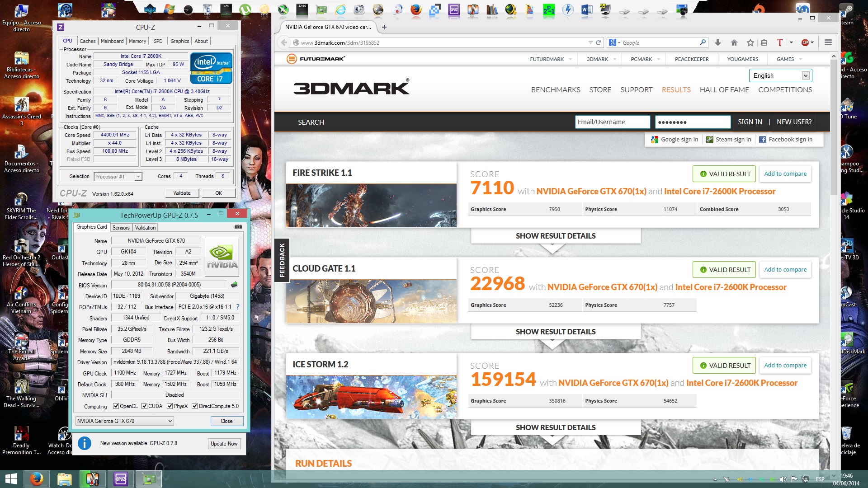Click the Adblock Plus toolbar icon
The image size is (868, 488).
coord(805,42)
